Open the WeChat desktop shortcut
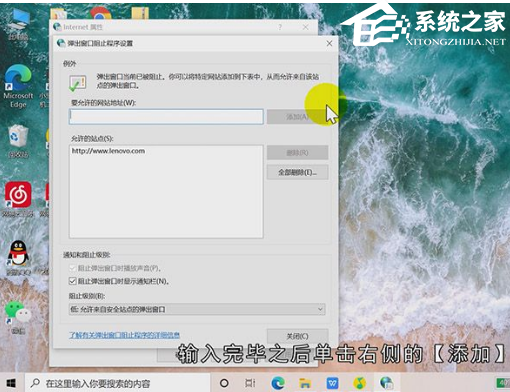 click(18, 317)
